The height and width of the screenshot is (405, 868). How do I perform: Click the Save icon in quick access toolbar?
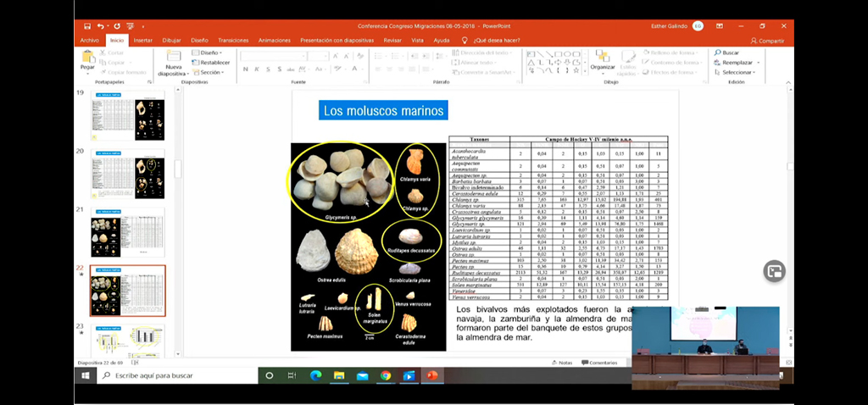[x=86, y=26]
